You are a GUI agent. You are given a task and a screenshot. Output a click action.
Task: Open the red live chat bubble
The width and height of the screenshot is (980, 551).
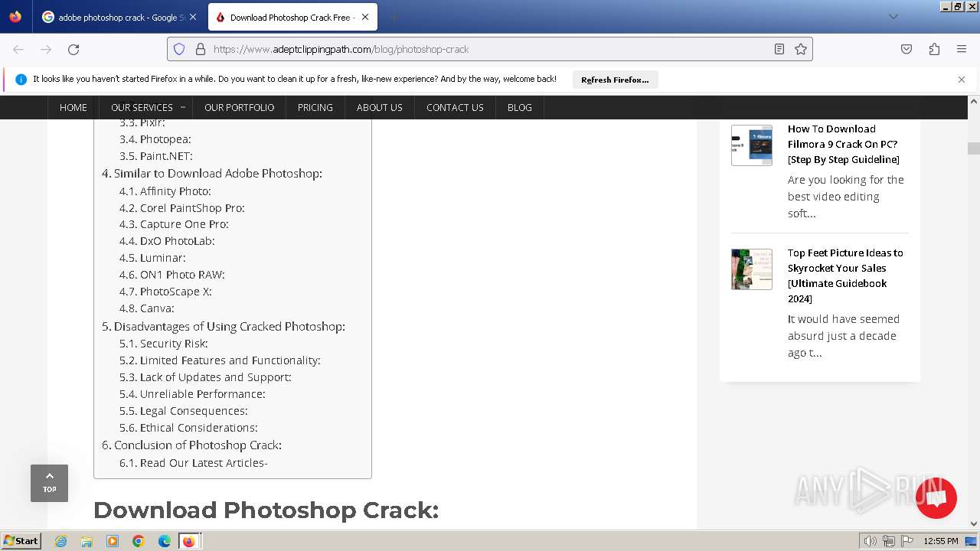tap(936, 498)
